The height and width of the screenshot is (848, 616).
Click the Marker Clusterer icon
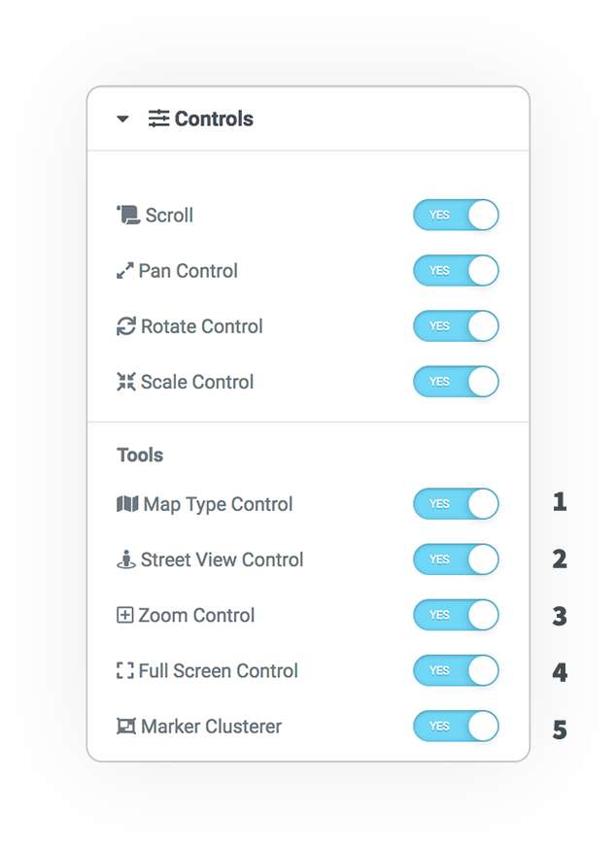(126, 727)
